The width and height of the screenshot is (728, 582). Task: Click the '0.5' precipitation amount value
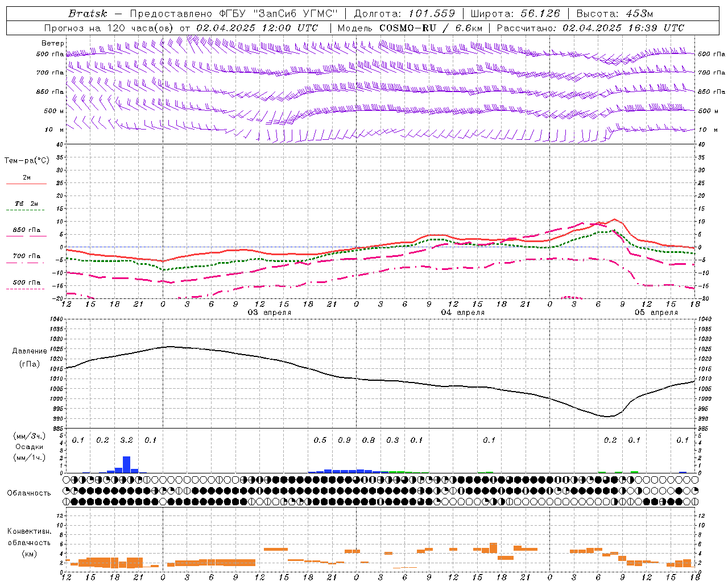point(320,440)
